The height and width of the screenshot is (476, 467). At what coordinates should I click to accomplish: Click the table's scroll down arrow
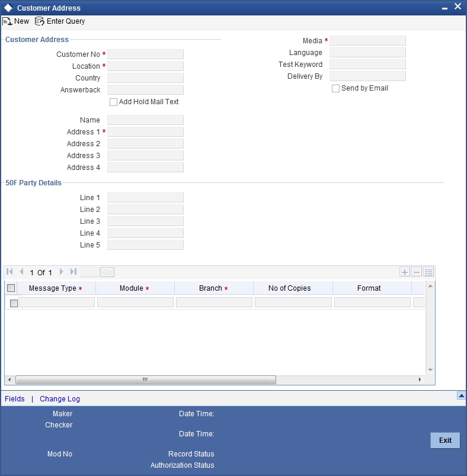pyautogui.click(x=430, y=370)
